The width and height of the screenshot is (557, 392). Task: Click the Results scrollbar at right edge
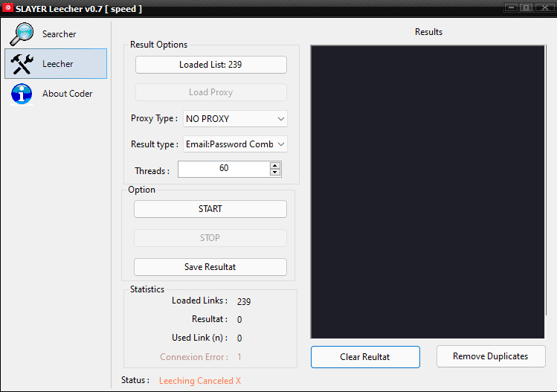546,180
